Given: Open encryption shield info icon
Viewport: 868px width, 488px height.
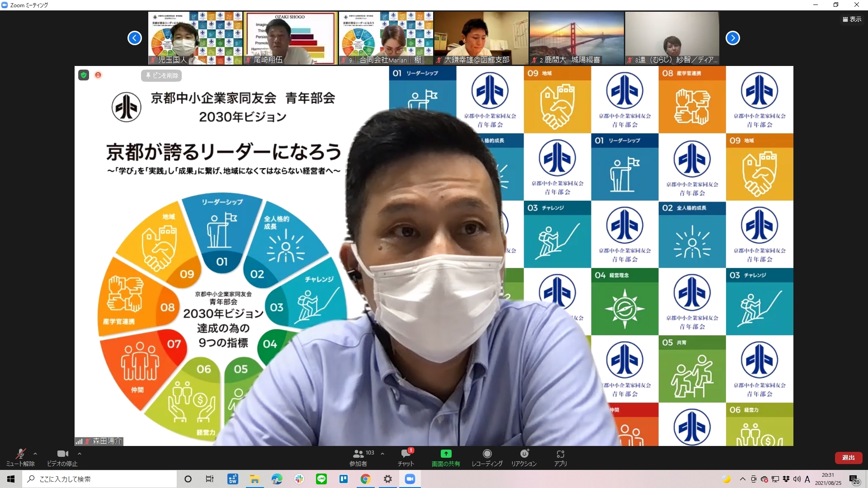Looking at the screenshot, I should pos(84,75).
